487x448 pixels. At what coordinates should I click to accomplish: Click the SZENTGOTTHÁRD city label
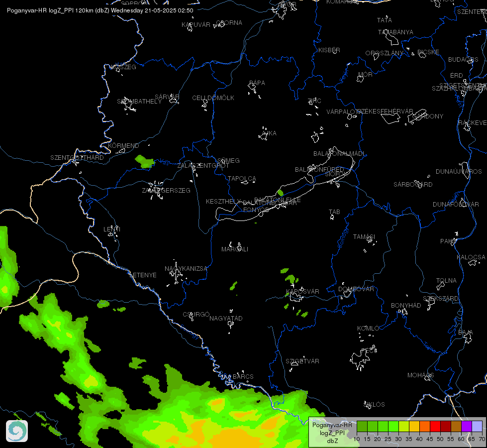pyautogui.click(x=77, y=158)
